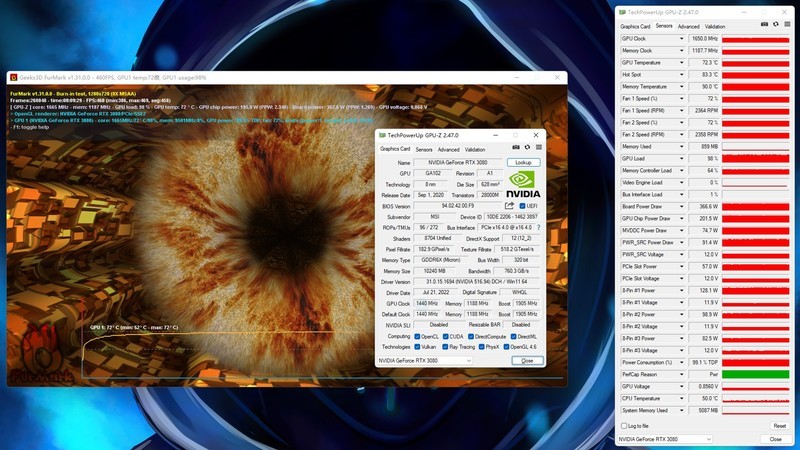
Task: Click the Bus Interface question mark icon
Action: click(538, 228)
